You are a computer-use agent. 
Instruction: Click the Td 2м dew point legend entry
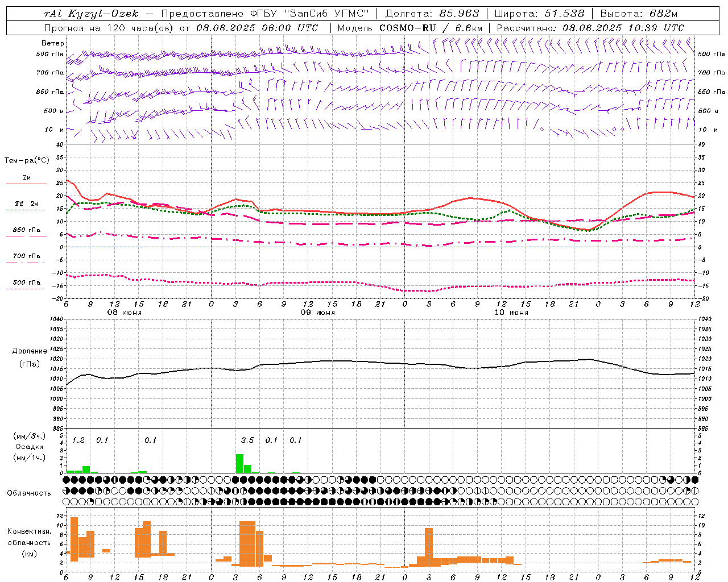click(26, 203)
